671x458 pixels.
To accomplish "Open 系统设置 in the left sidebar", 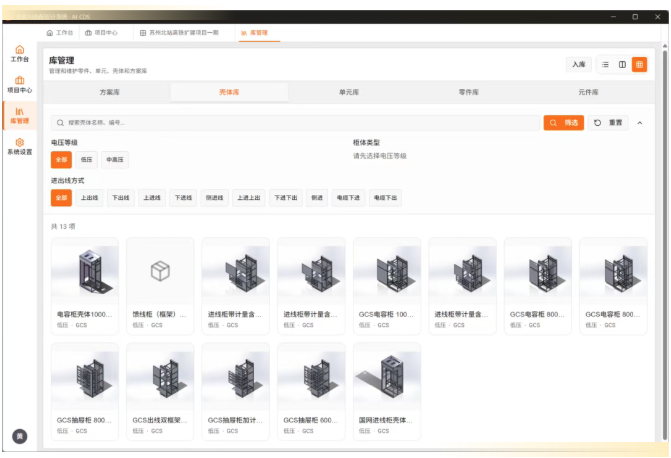I will (x=20, y=146).
